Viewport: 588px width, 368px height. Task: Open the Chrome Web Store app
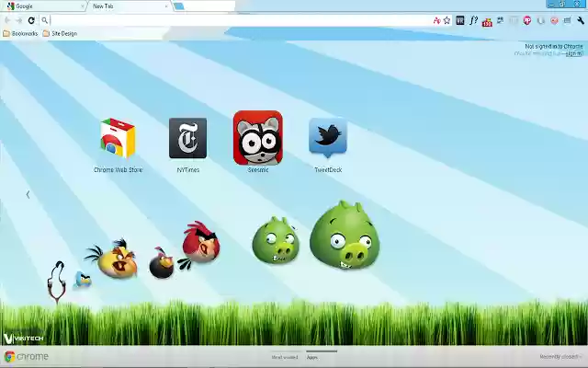click(x=118, y=138)
